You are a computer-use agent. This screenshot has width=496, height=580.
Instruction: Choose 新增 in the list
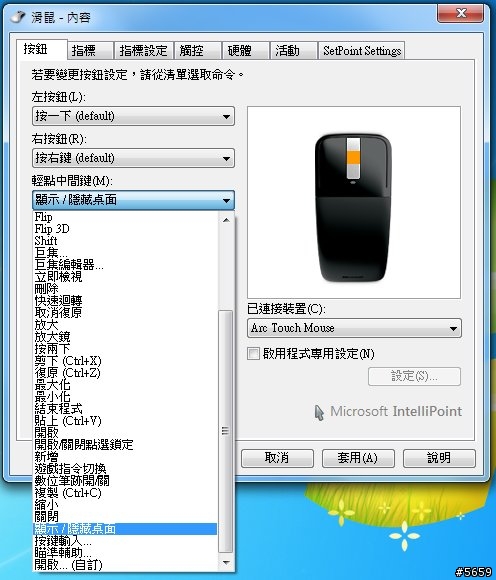coord(125,456)
